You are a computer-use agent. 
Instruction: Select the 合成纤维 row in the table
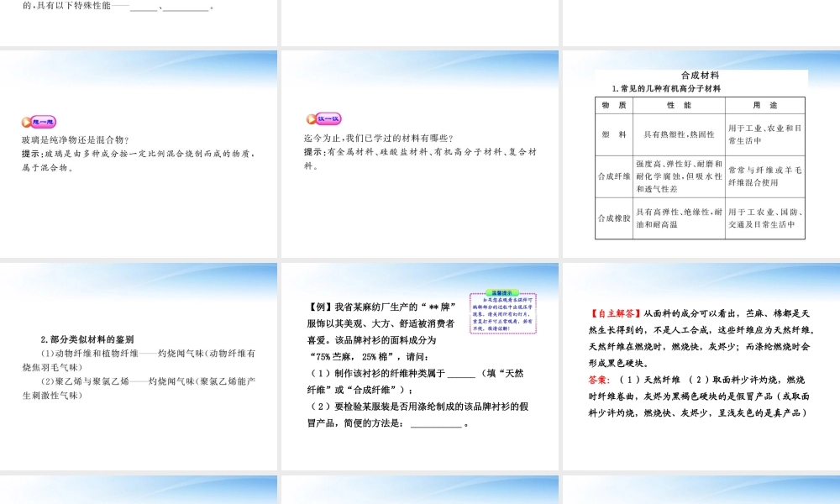pos(615,176)
